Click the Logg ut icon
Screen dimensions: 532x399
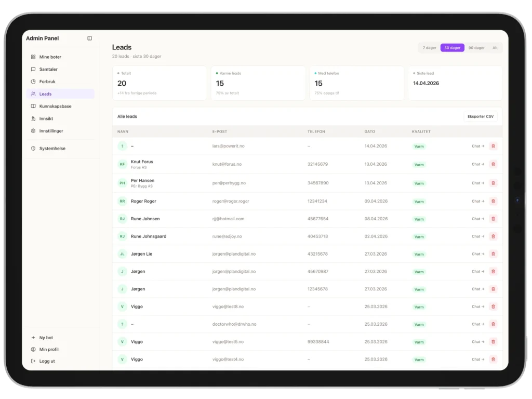click(33, 361)
